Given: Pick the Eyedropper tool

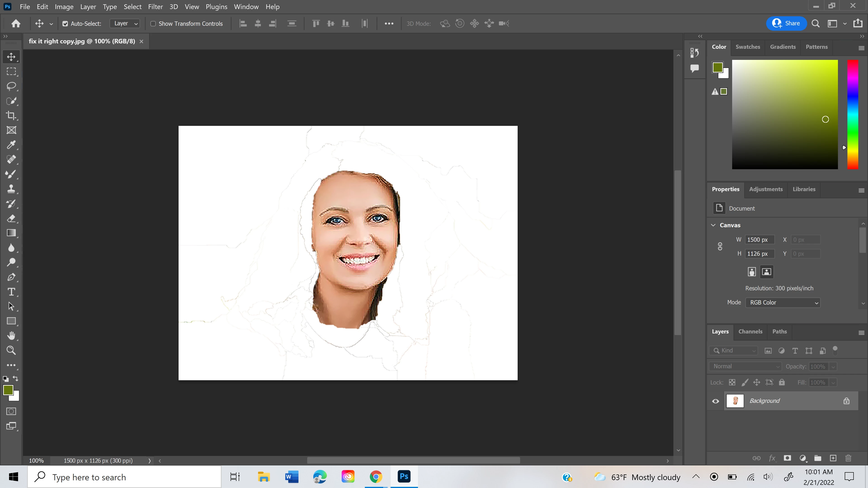Looking at the screenshot, I should 11,145.
